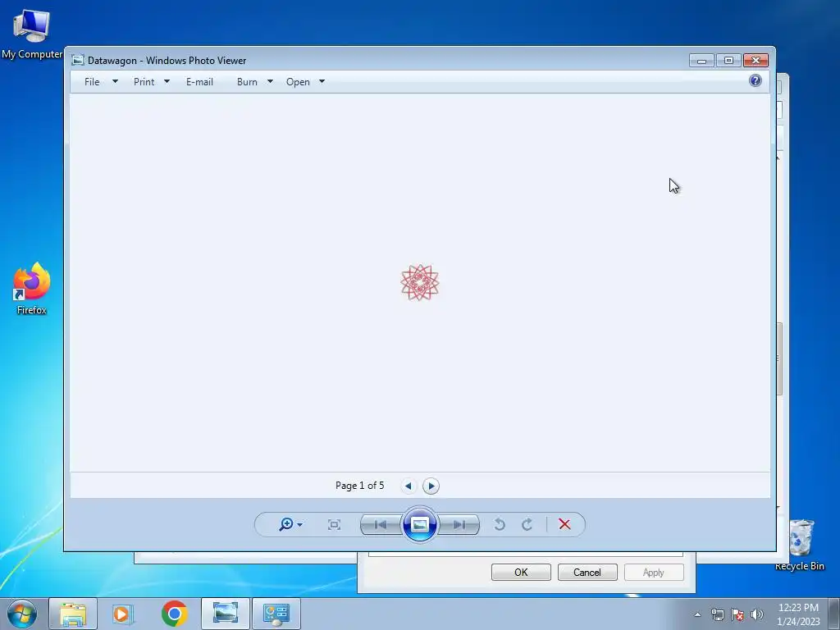Click E-mail in the toolbar
Viewport: 840px width, 630px height.
pos(199,82)
